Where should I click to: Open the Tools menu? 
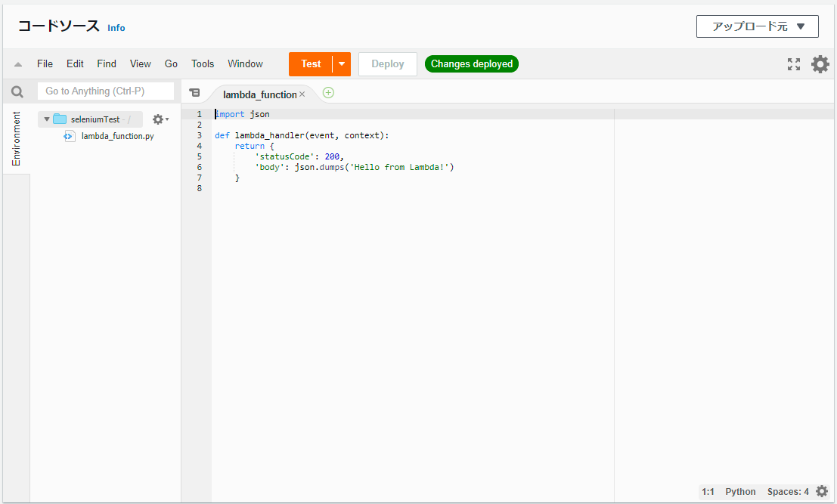pos(203,64)
